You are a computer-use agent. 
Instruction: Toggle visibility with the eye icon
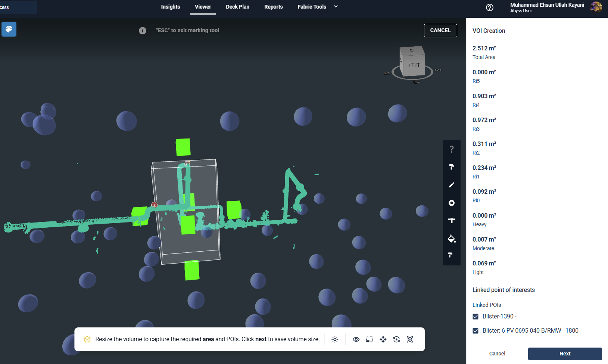356,339
